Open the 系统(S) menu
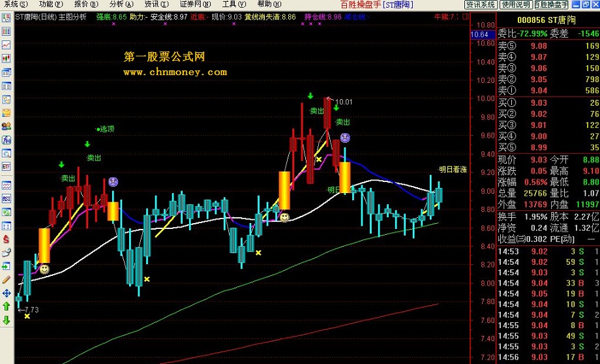Viewport: 600px width, 364px height. point(16,4)
